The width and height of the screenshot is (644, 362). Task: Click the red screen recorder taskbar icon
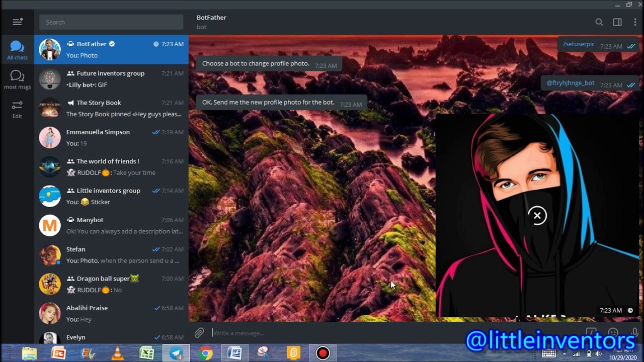tap(323, 353)
